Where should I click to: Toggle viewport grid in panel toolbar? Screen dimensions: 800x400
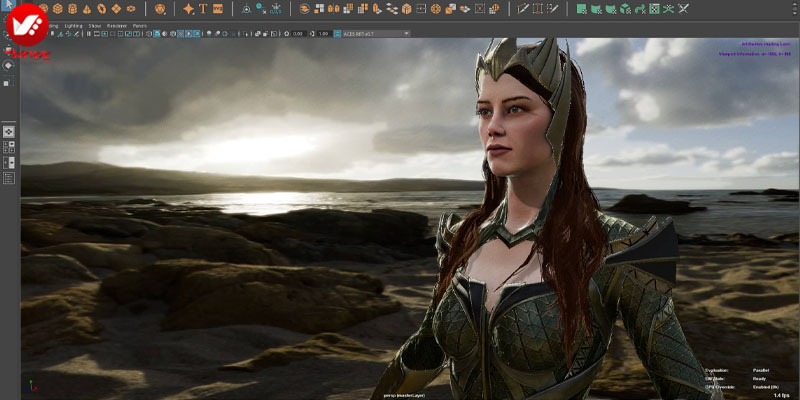(x=88, y=33)
